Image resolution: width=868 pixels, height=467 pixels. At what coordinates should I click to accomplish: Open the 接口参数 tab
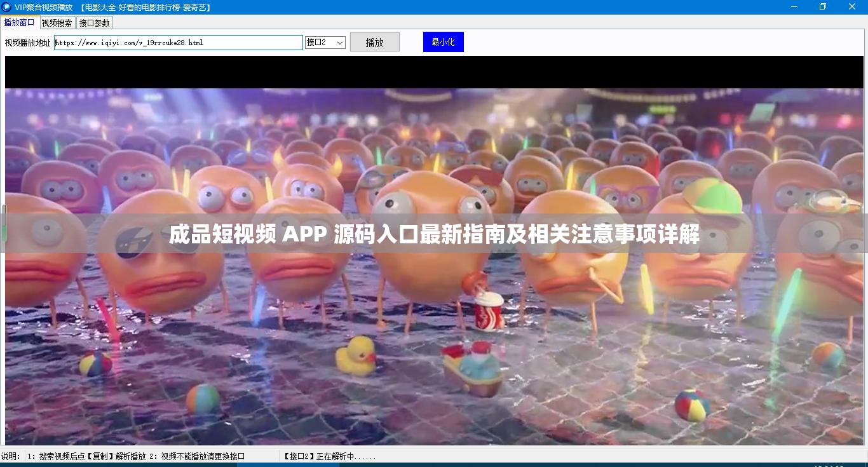point(95,23)
